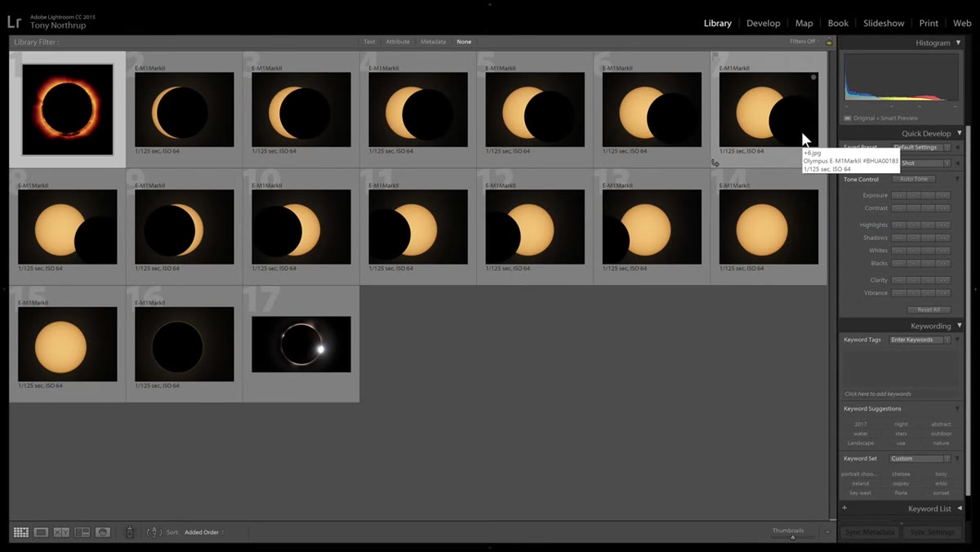Toggle sort direction a-z icon
Image resolution: width=980 pixels, height=552 pixels.
154,532
